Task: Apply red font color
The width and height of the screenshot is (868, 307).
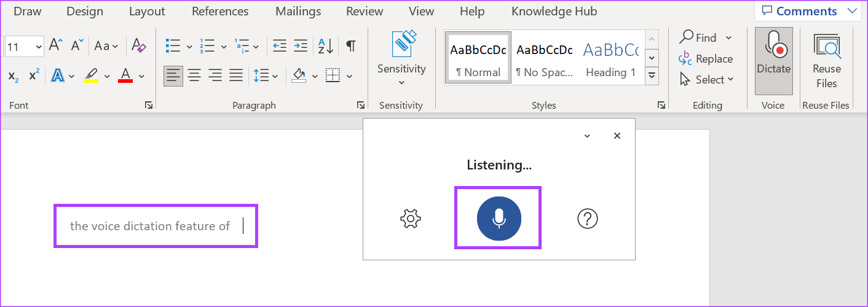Action: pyautogui.click(x=125, y=76)
